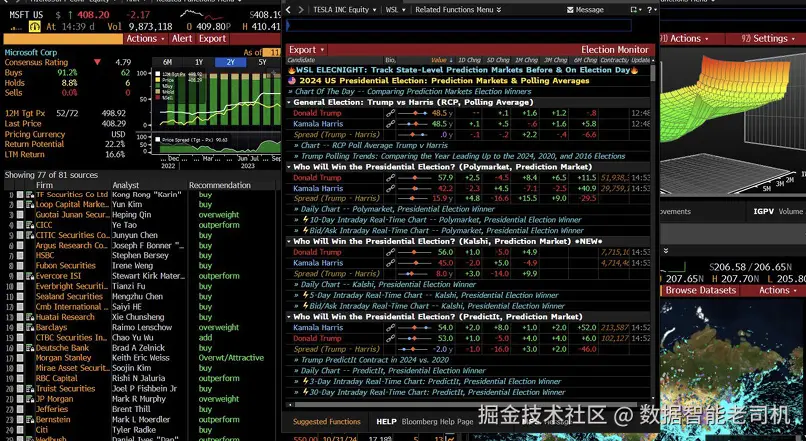Select the 2Y chart range tab
Screen dimensions: 806x442
tap(231, 62)
